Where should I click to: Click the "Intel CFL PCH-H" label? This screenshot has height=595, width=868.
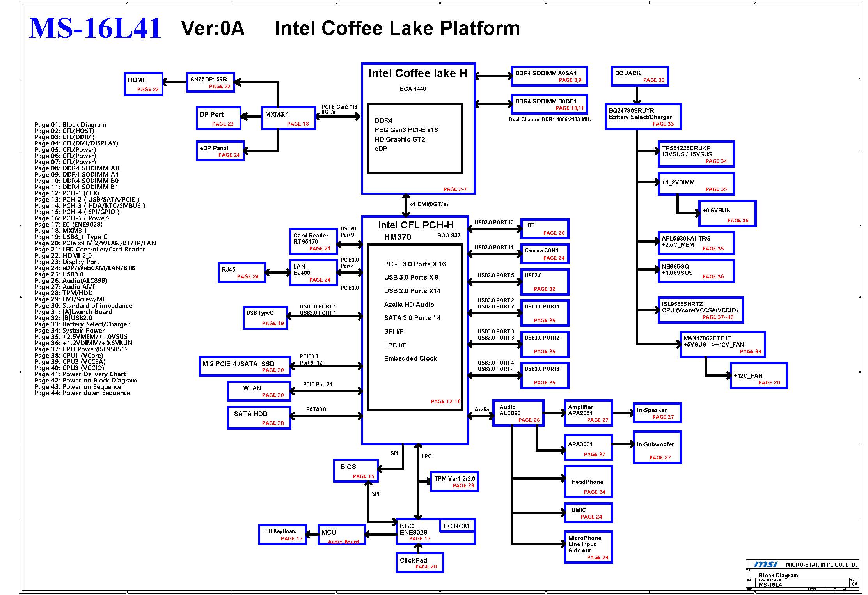click(x=415, y=225)
